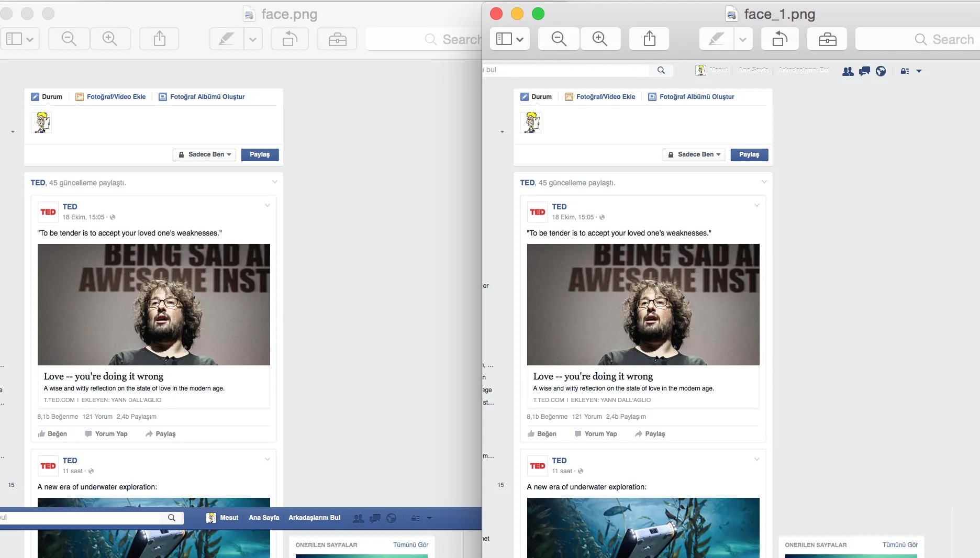The image size is (980, 558).
Task: Click the face.png title document icon
Action: [x=249, y=14]
